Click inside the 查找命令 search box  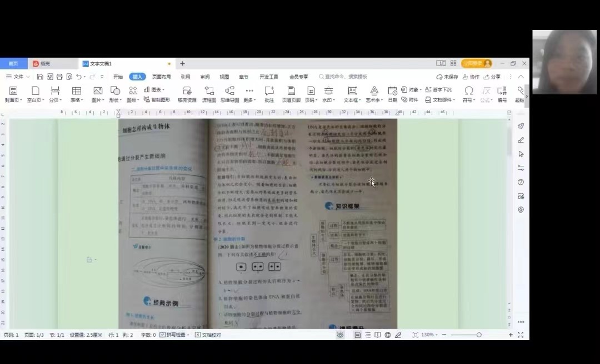343,77
